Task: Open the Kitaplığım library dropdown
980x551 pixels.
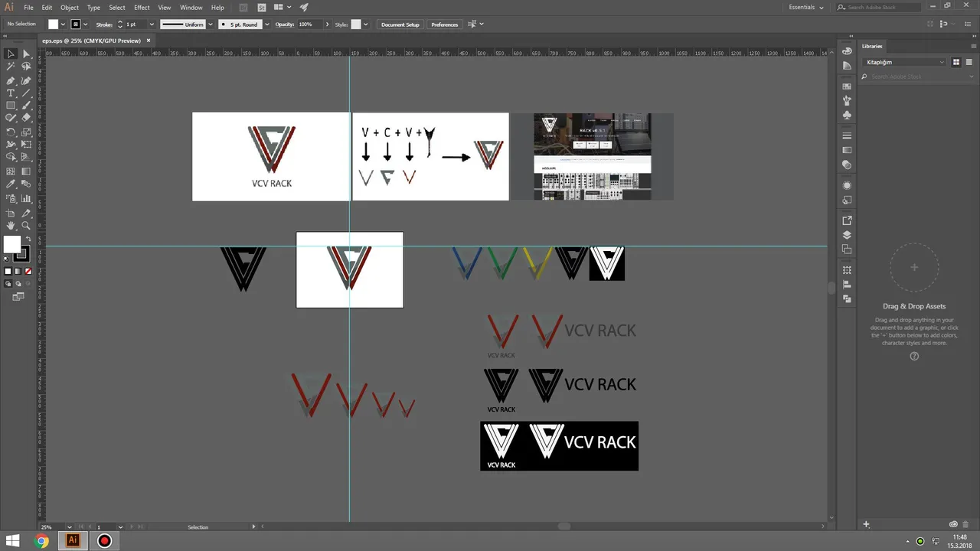Action: pyautogui.click(x=905, y=62)
